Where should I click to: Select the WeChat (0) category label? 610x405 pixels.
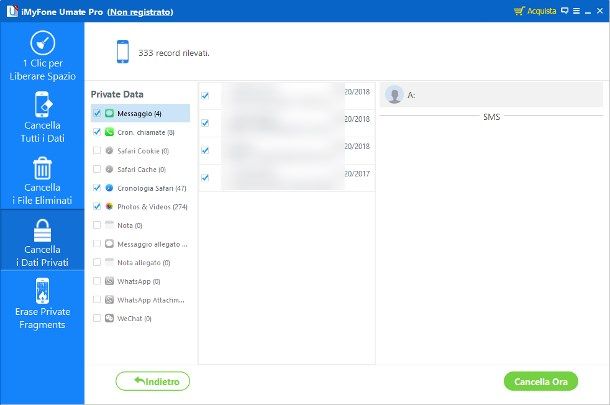coord(134,319)
